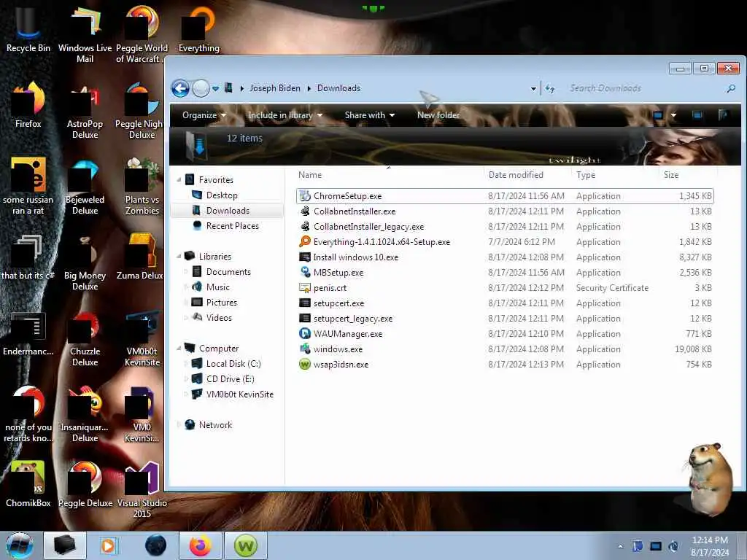Click the search magnifier icon
This screenshot has height=560, width=747.
tap(731, 88)
